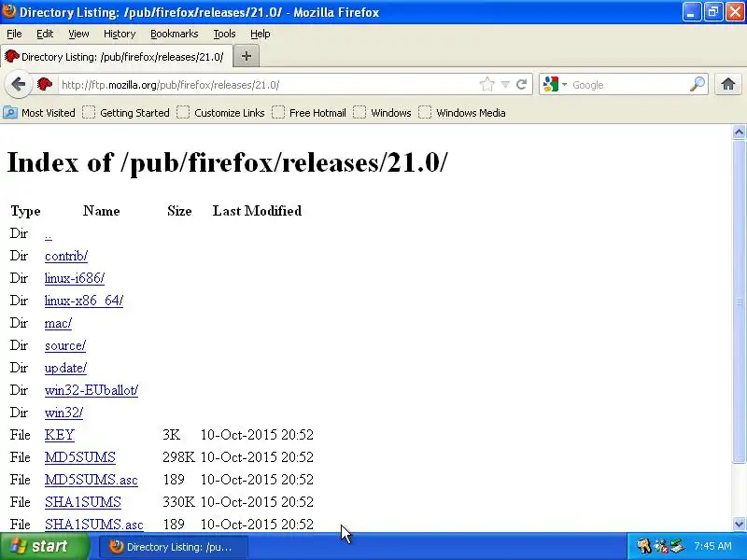Open the MD5SUMS file link
Viewport: 747px width, 560px height.
point(80,457)
